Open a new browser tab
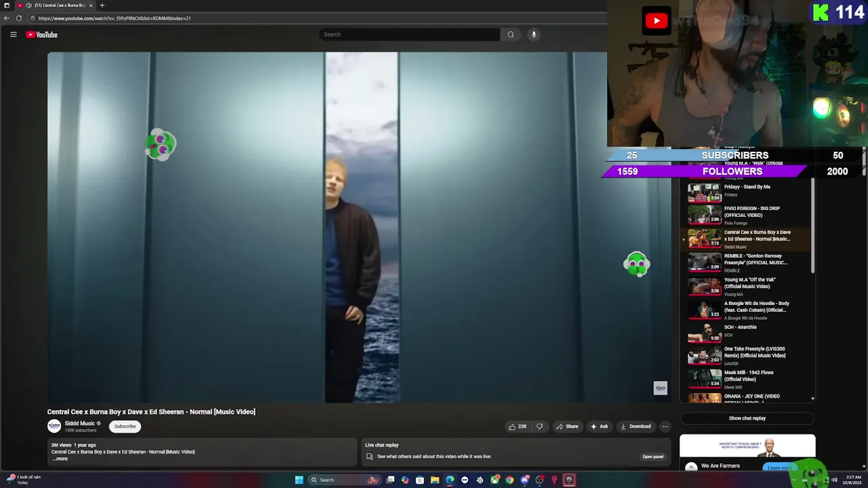This screenshot has width=868, height=488. click(102, 5)
